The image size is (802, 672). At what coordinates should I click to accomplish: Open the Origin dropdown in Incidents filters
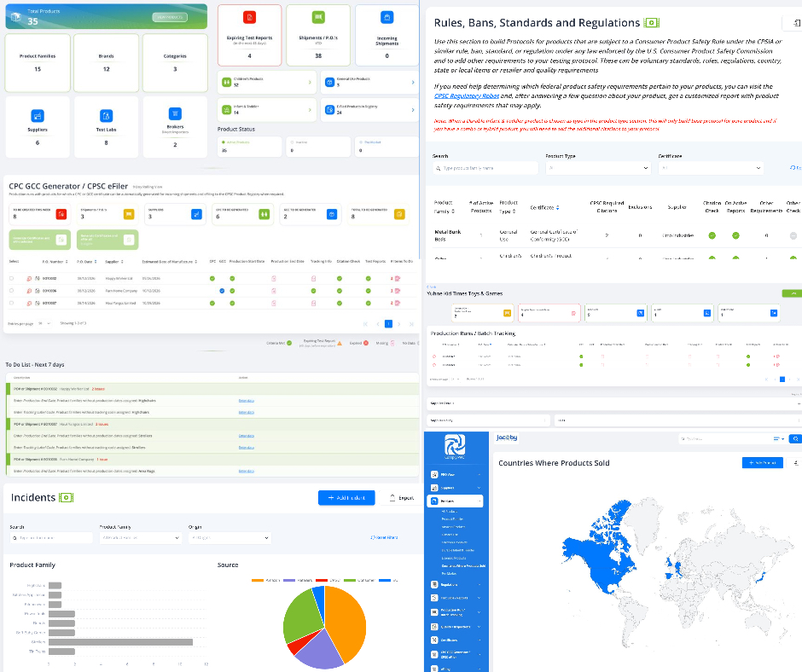230,538
